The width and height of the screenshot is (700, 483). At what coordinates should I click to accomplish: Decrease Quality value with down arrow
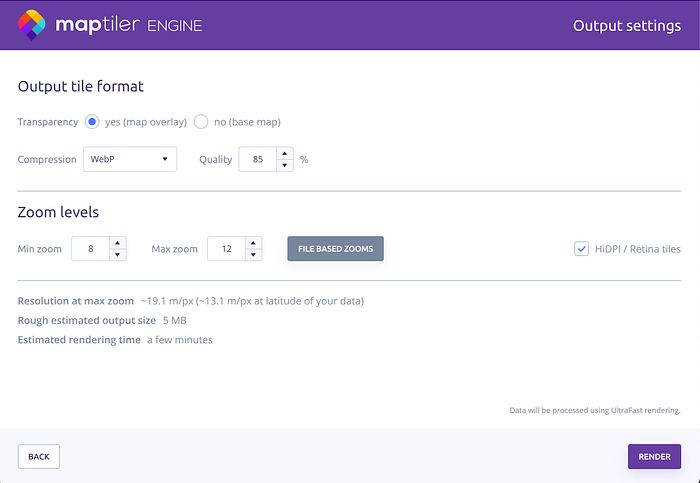click(x=285, y=165)
